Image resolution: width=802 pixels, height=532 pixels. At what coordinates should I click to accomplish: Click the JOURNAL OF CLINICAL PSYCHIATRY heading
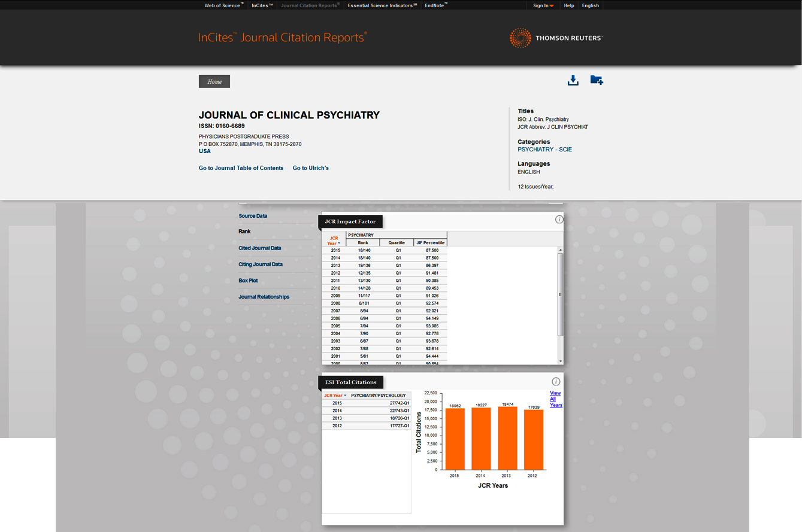(289, 115)
